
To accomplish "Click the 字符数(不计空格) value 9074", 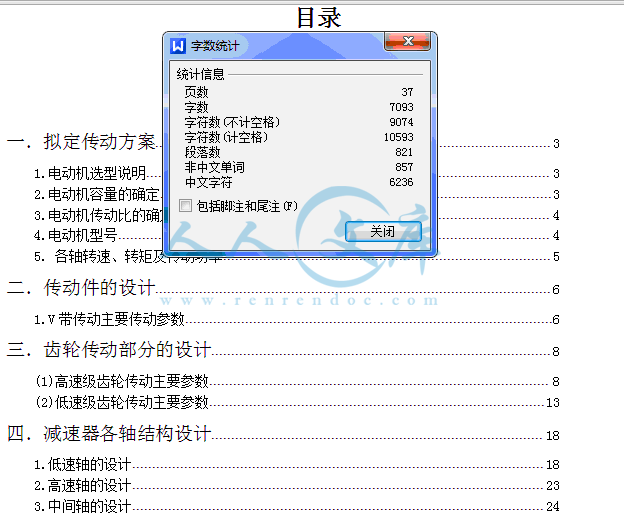I will (402, 122).
